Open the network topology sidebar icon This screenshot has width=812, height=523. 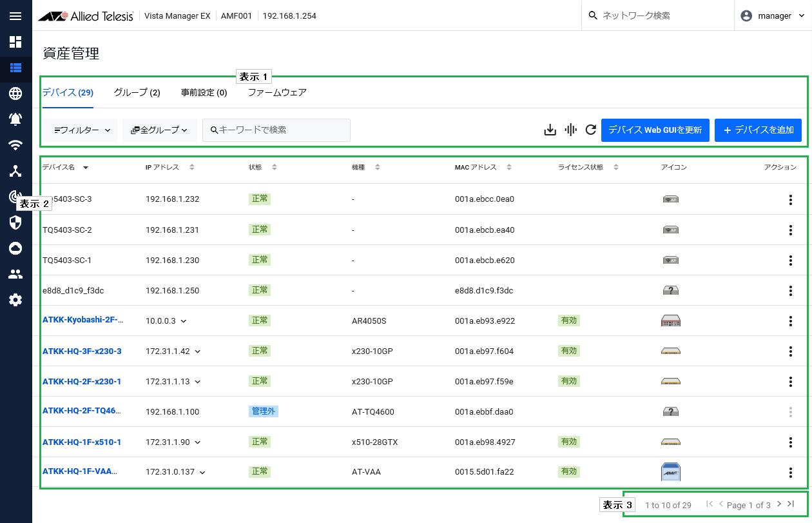coord(15,171)
